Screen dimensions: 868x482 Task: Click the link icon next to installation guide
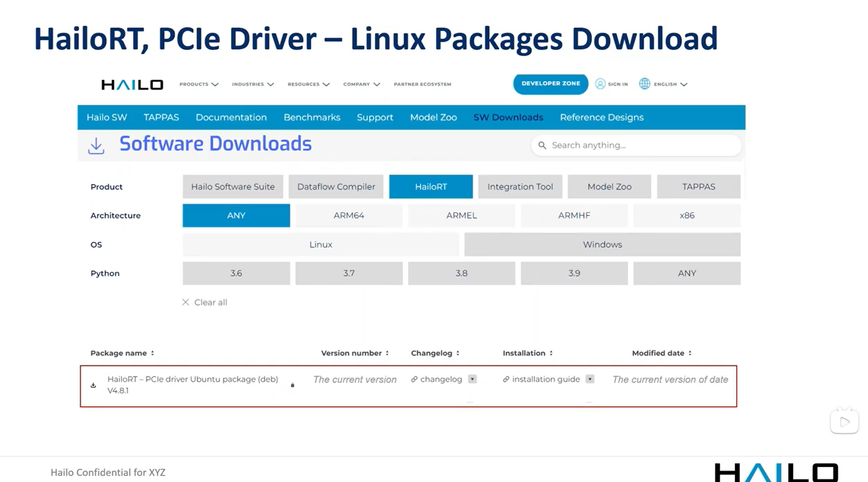point(506,379)
